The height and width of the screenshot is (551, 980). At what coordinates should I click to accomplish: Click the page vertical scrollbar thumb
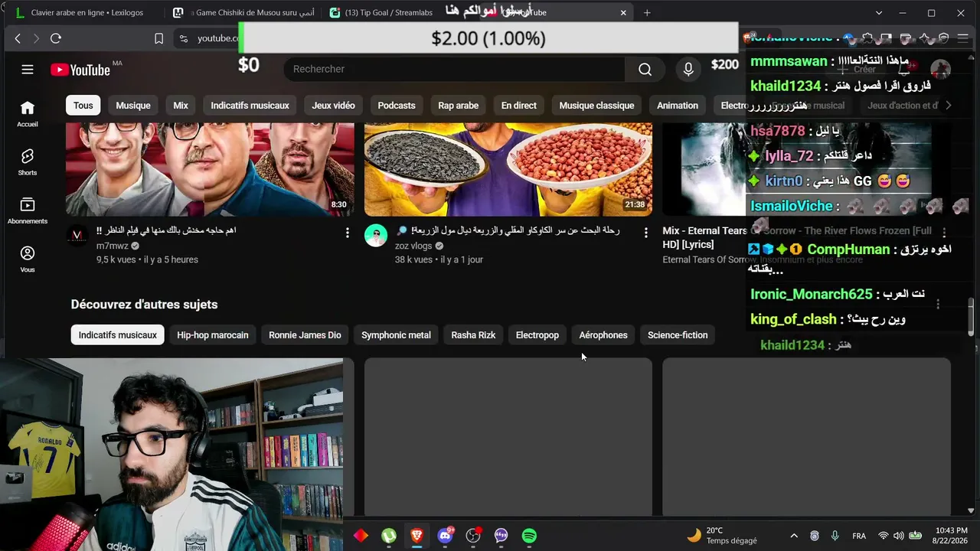pyautogui.click(x=971, y=317)
